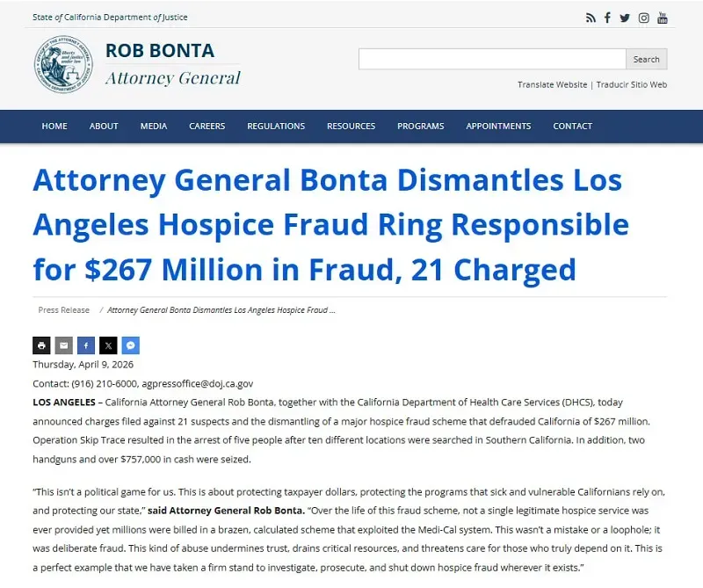The height and width of the screenshot is (588, 703).
Task: Share article on Facebook share button
Action: (x=86, y=345)
